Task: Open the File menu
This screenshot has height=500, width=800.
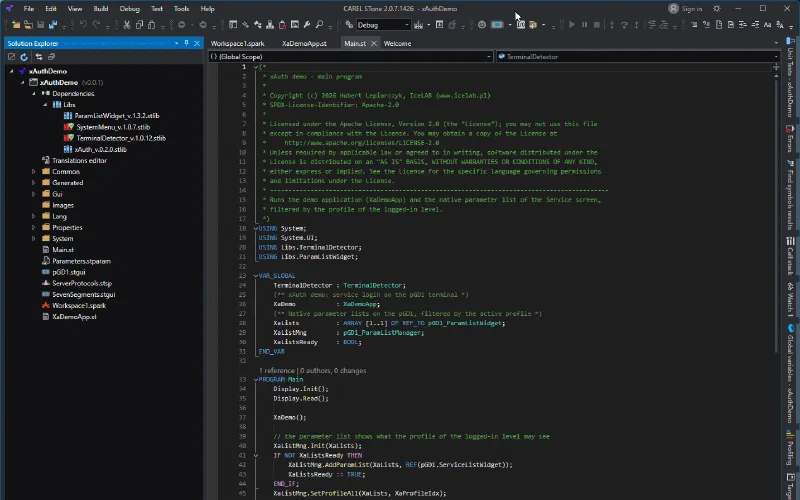Action: [29, 9]
